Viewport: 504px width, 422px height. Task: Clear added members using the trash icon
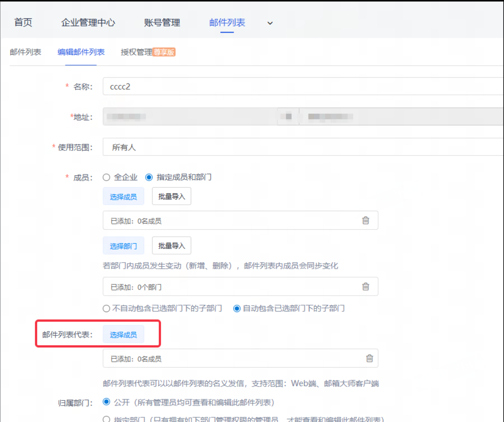coord(366,220)
